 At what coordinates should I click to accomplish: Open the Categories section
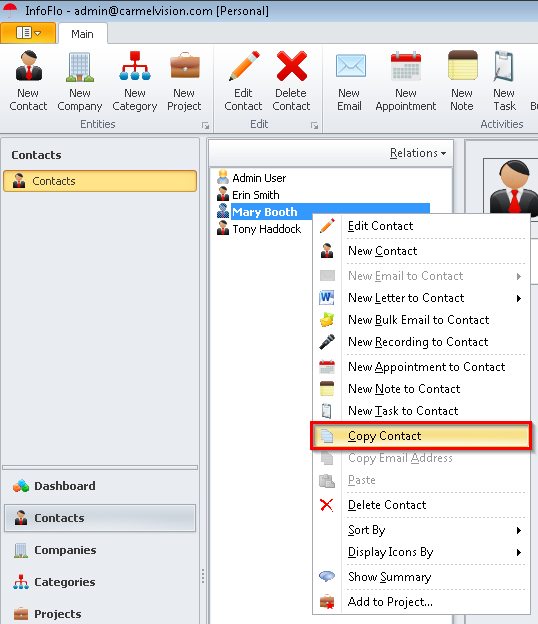100,582
